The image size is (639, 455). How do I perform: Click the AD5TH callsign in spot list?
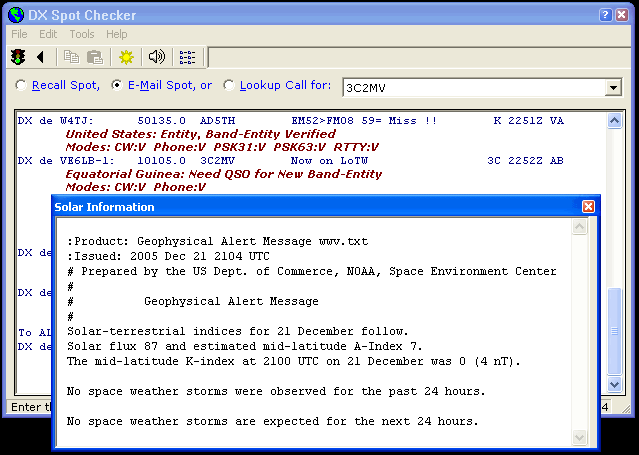218,121
